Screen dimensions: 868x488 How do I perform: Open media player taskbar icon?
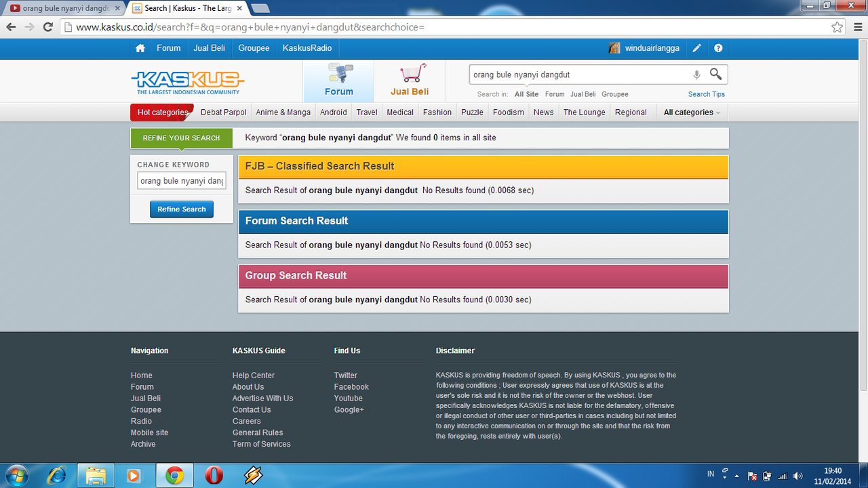click(134, 476)
